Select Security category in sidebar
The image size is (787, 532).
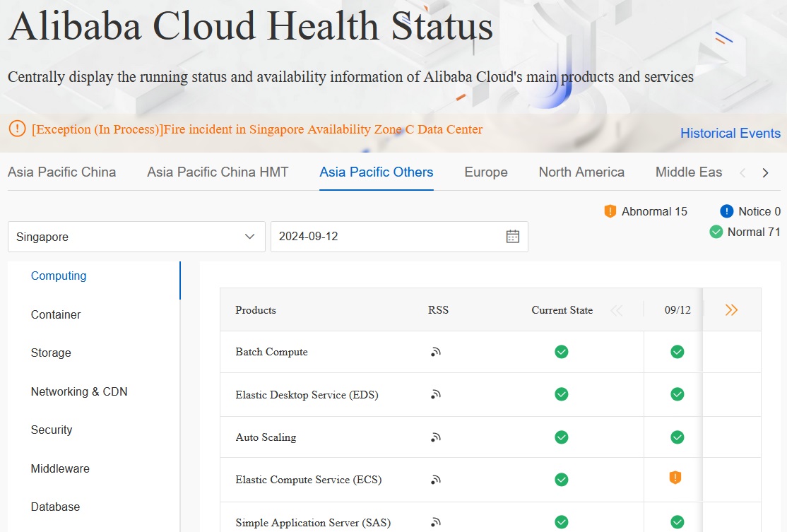pyautogui.click(x=51, y=430)
